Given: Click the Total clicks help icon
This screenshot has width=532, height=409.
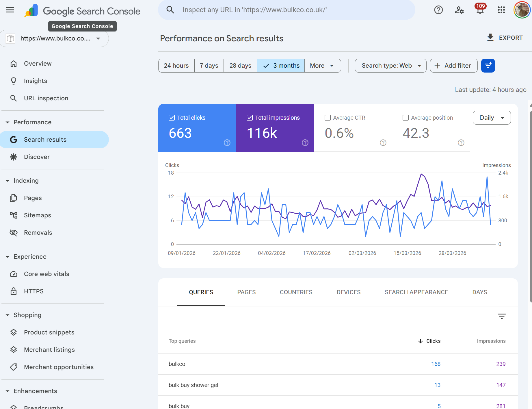Looking at the screenshot, I should (227, 142).
